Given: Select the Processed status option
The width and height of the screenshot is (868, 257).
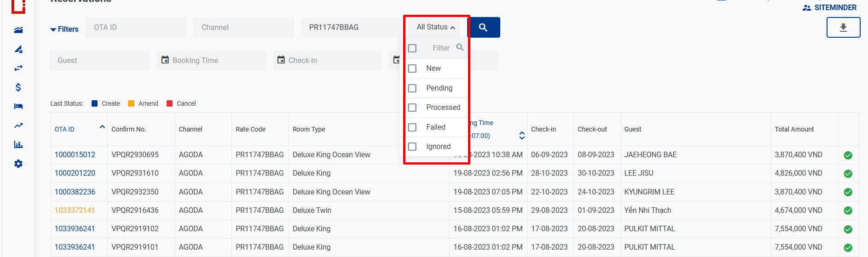Looking at the screenshot, I should [443, 108].
